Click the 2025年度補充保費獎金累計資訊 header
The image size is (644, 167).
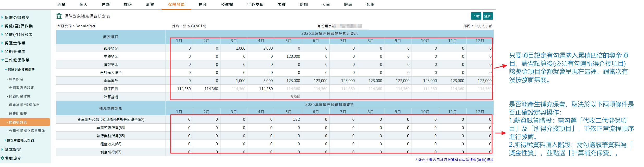click(329, 33)
